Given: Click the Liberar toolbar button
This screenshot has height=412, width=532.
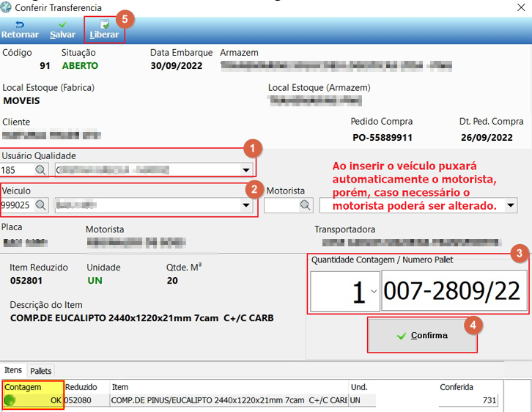Looking at the screenshot, I should (104, 30).
